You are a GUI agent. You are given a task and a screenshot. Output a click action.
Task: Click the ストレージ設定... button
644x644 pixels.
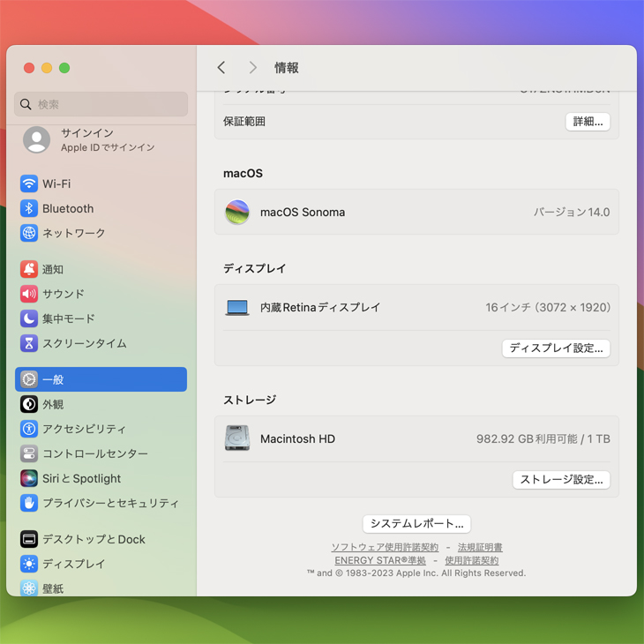561,480
